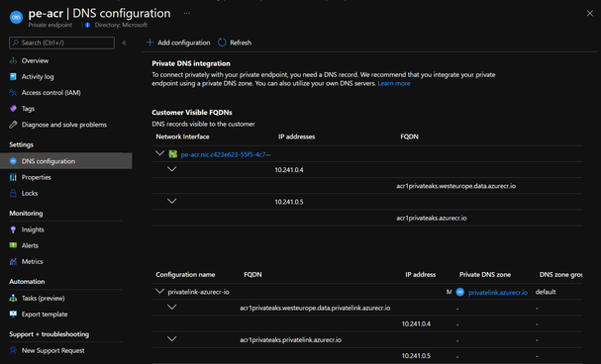Click the search magnifier icon
The image size is (601, 364).
tap(15, 43)
